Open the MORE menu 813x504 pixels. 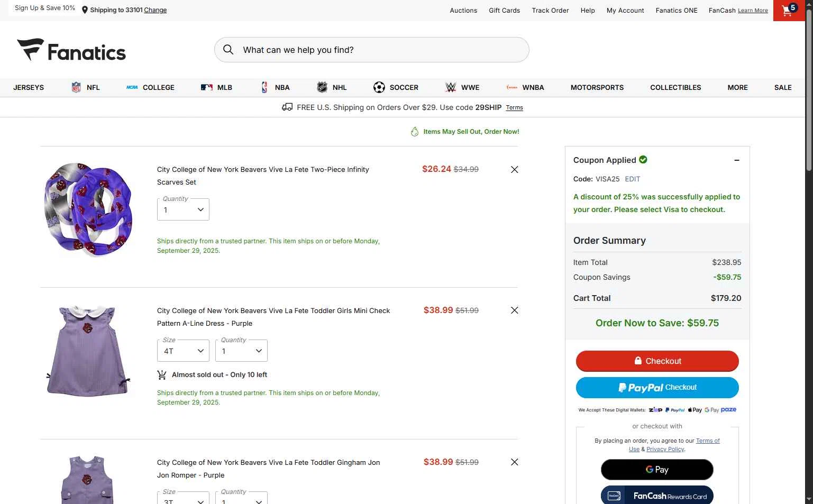tap(737, 87)
